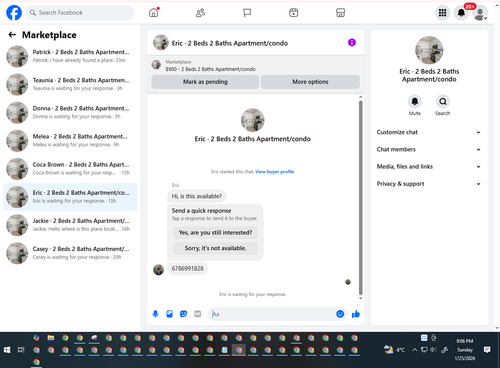Open Jackie's conversation

pos(70,225)
